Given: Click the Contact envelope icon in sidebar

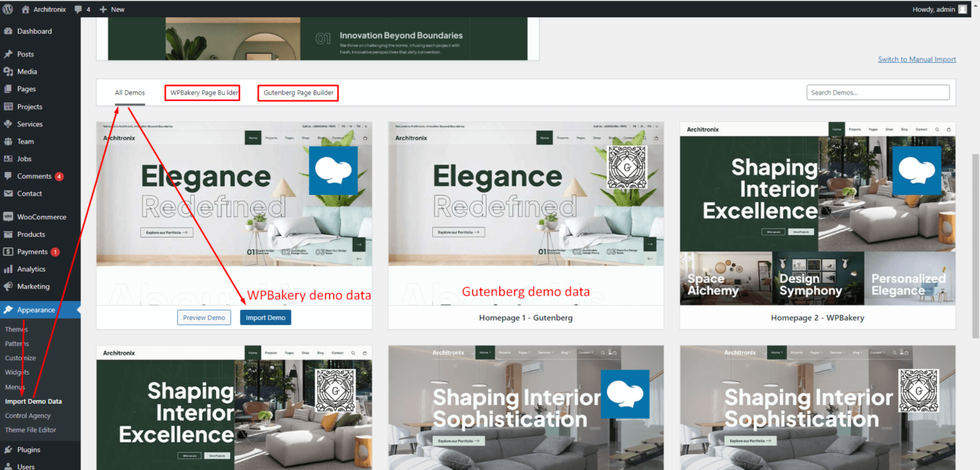Looking at the screenshot, I should point(8,193).
